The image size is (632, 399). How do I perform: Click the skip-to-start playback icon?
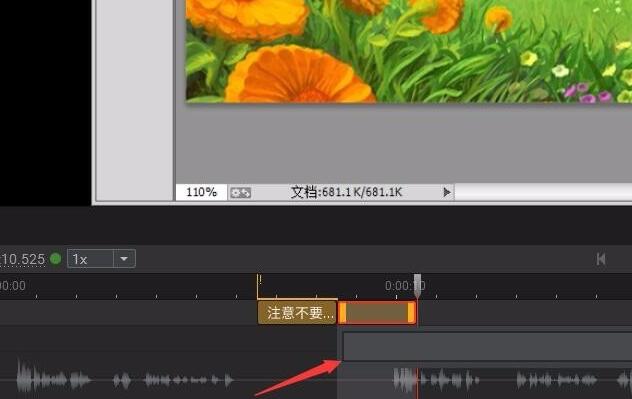click(601, 259)
